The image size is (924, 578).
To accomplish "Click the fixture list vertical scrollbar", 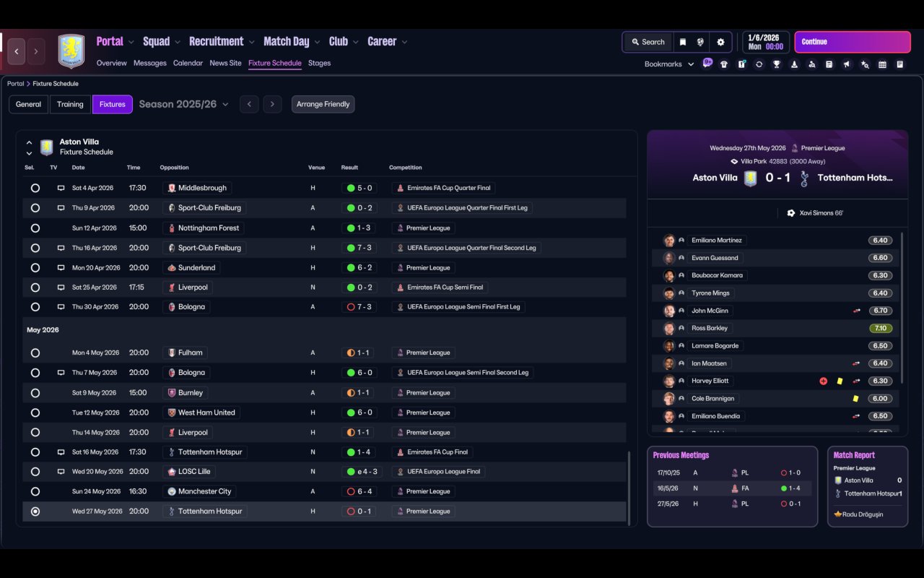I will [x=629, y=488].
